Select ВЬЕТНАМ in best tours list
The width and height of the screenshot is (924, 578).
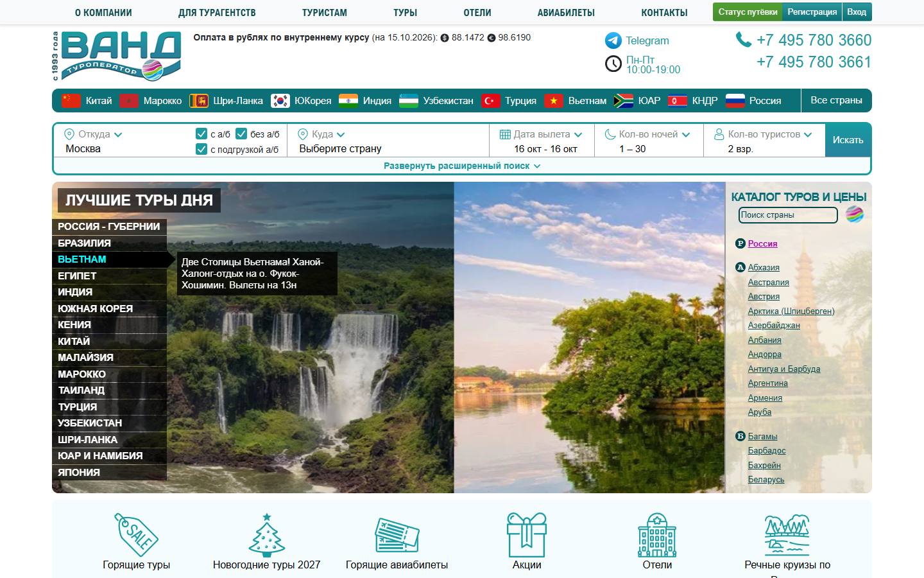(x=109, y=259)
